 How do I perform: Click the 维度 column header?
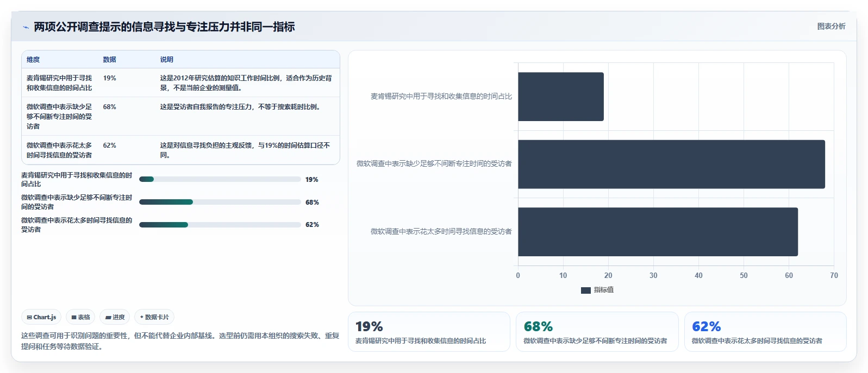[x=33, y=60]
